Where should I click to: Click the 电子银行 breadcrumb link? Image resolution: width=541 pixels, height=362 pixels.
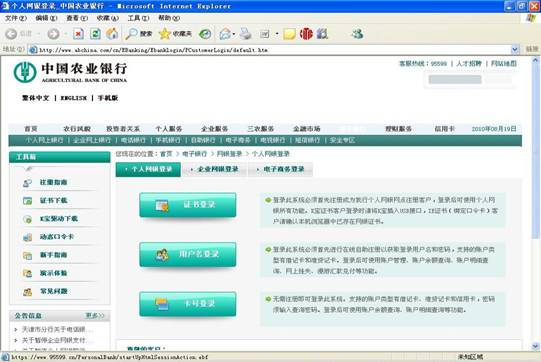tap(195, 154)
